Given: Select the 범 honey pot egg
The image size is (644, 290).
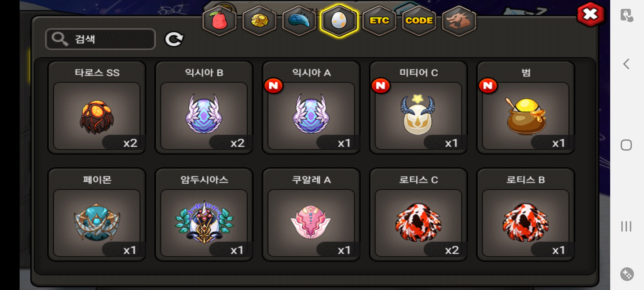Looking at the screenshot, I should (525, 107).
